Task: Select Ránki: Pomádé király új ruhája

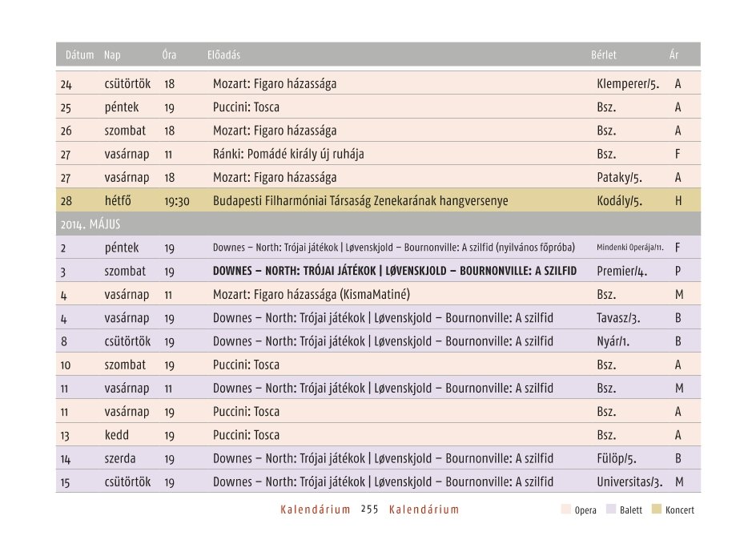Action: click(x=288, y=155)
